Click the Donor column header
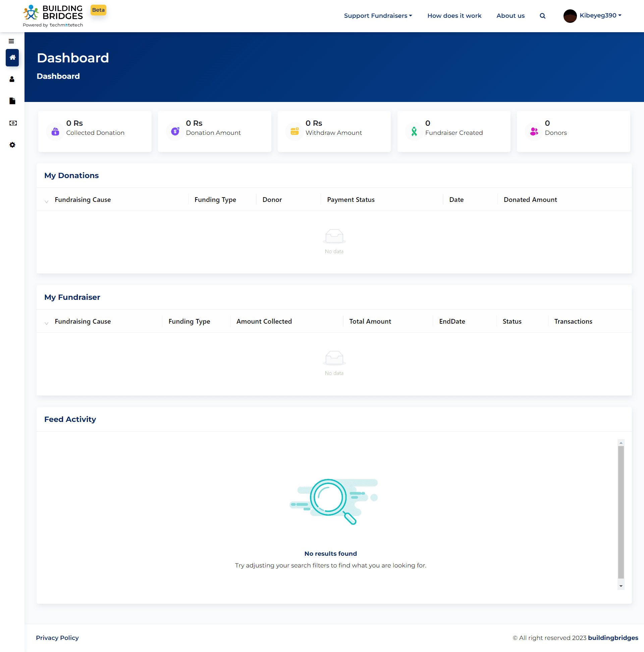 click(x=272, y=200)
